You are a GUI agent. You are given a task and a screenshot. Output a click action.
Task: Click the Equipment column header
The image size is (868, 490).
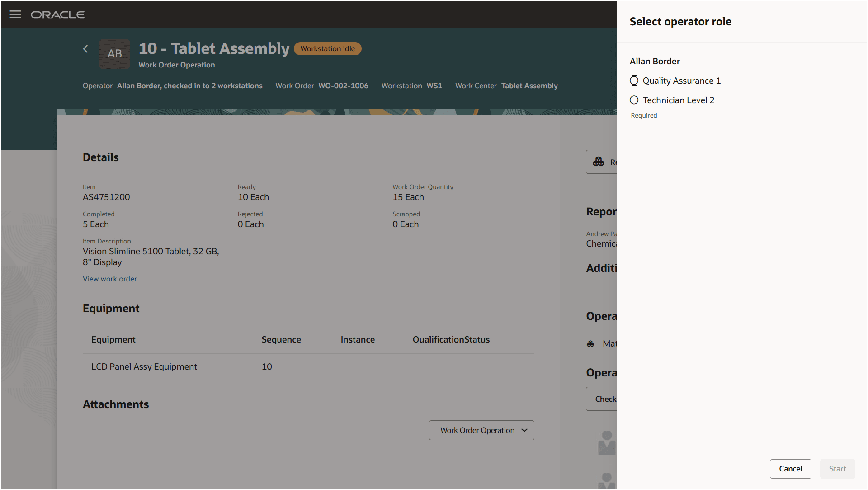[x=113, y=340]
